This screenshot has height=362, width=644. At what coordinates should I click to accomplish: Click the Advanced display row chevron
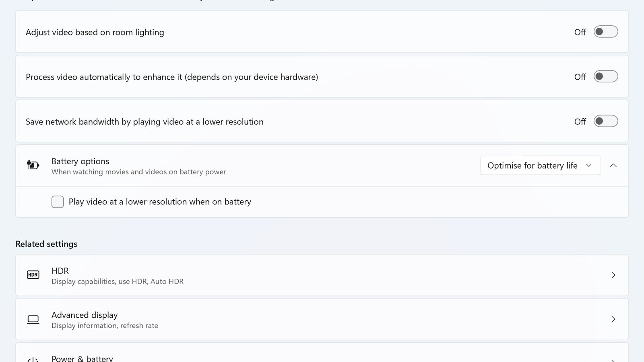pyautogui.click(x=613, y=319)
